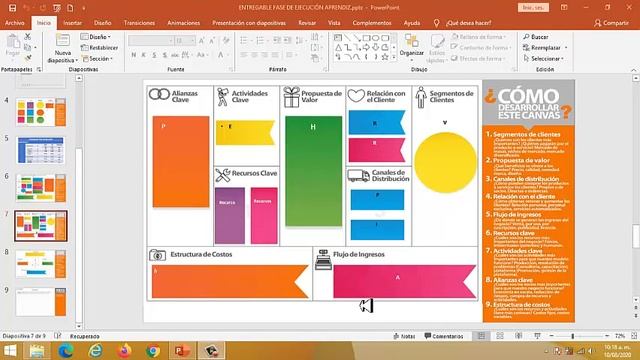
Task: Insert a new slide with Nueva diapositiva
Action: (62, 49)
